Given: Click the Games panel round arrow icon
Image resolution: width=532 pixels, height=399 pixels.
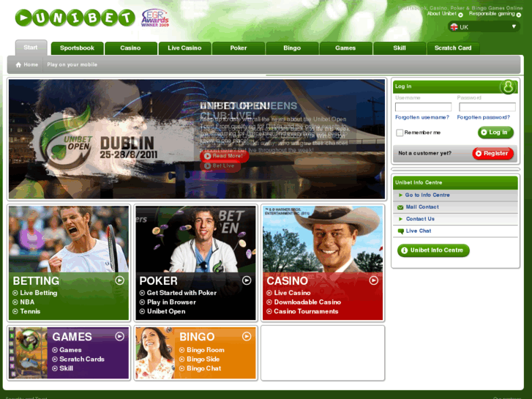Looking at the screenshot, I should click(x=119, y=336).
